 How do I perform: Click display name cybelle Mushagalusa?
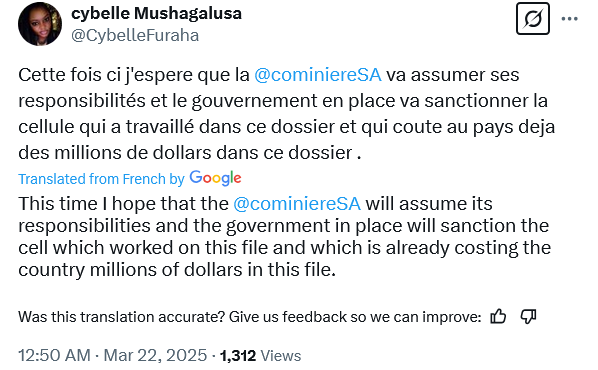pos(156,14)
